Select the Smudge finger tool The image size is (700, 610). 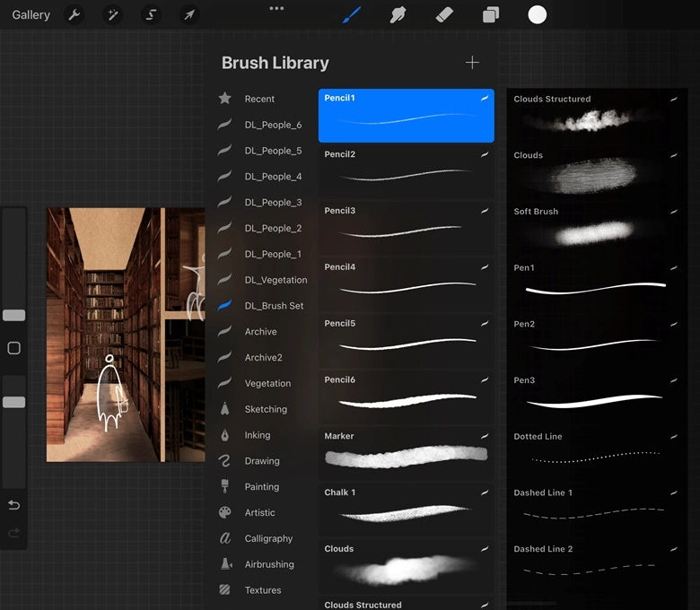click(398, 14)
